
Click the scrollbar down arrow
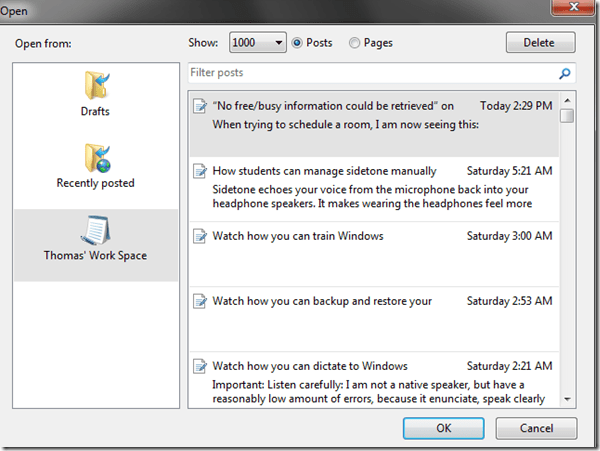pyautogui.click(x=567, y=399)
